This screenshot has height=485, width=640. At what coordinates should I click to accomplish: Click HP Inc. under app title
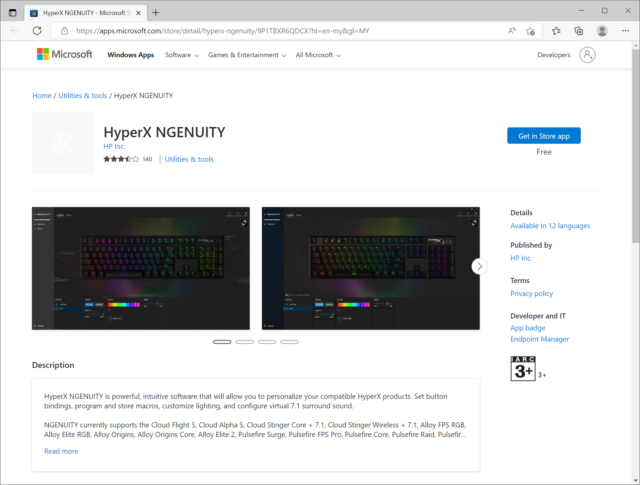(x=114, y=147)
